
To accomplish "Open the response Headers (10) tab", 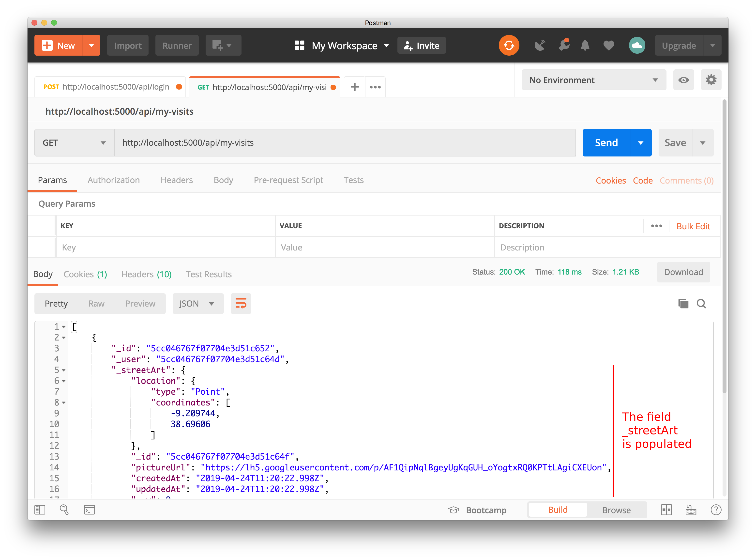I will point(146,274).
